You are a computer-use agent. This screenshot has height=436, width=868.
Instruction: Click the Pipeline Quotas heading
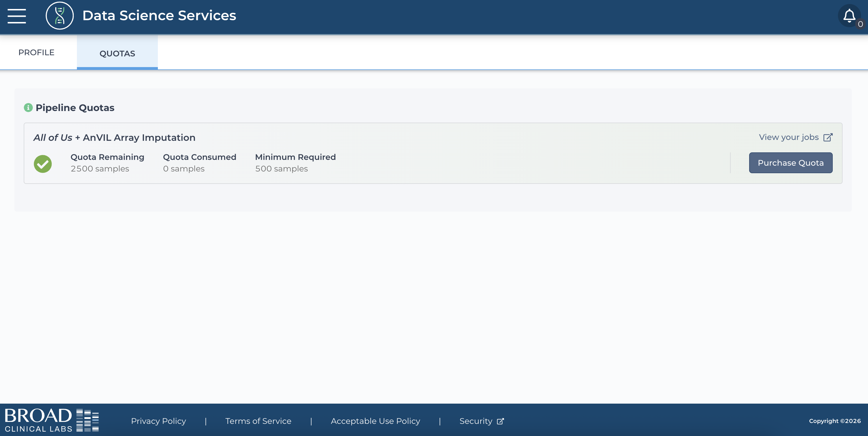coord(75,108)
